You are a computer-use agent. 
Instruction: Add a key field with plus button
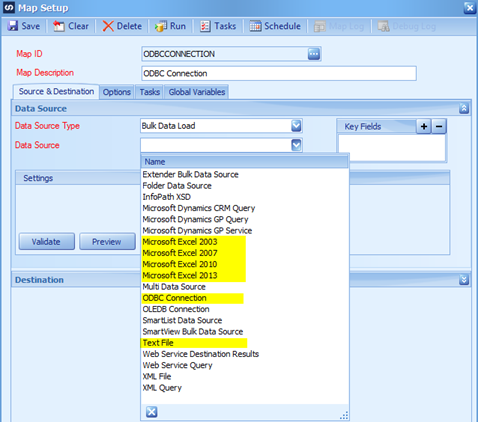424,126
